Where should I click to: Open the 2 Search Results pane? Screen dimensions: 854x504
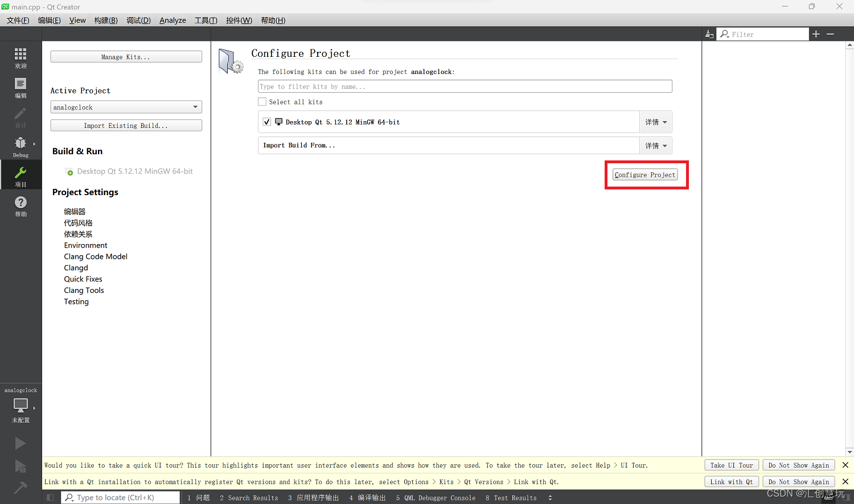coord(249,498)
